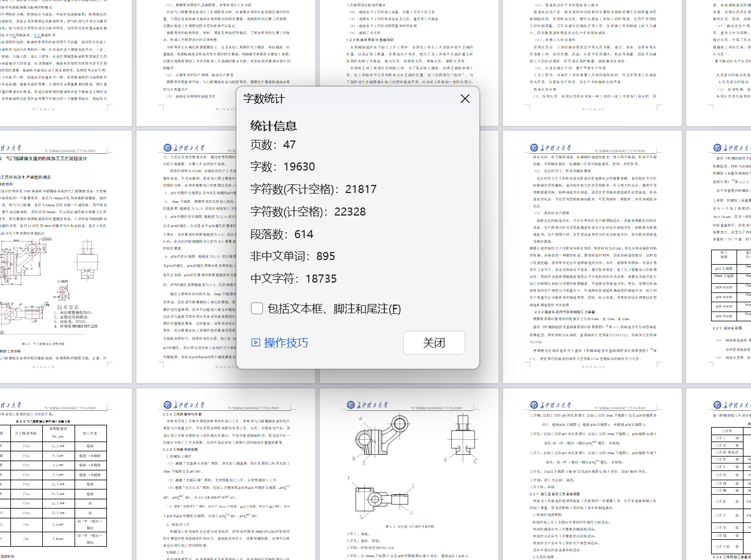Close the 字数统计 dialog with the X icon

(465, 99)
